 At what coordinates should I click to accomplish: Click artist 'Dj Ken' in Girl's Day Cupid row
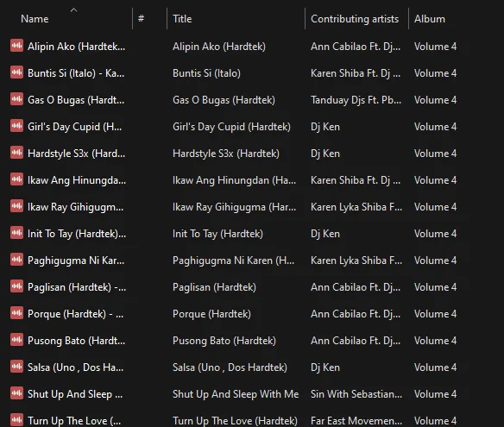coord(325,127)
